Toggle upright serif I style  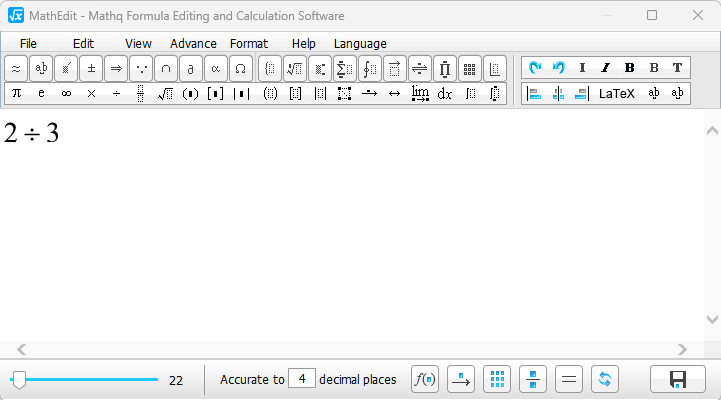click(x=582, y=68)
